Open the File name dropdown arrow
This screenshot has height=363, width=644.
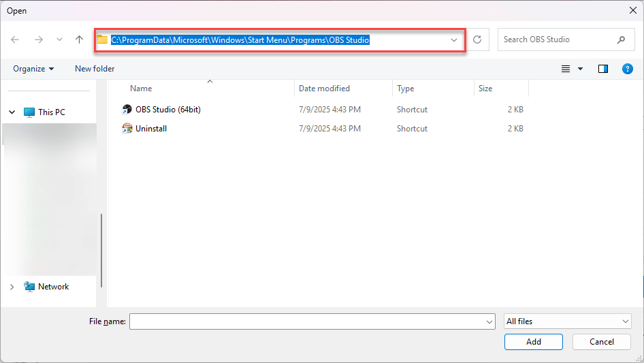(489, 321)
